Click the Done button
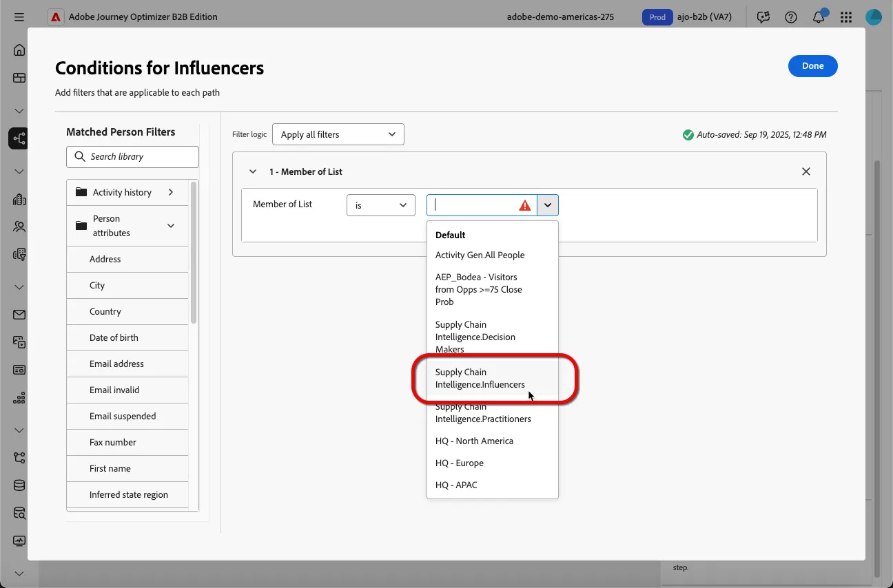The image size is (893, 588). (x=813, y=66)
